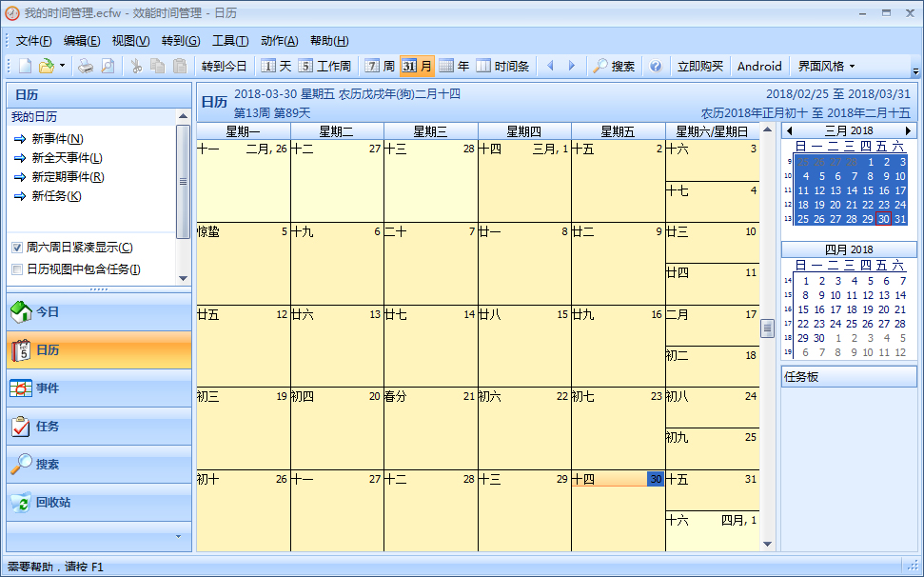Click the help question mark icon

tap(656, 66)
